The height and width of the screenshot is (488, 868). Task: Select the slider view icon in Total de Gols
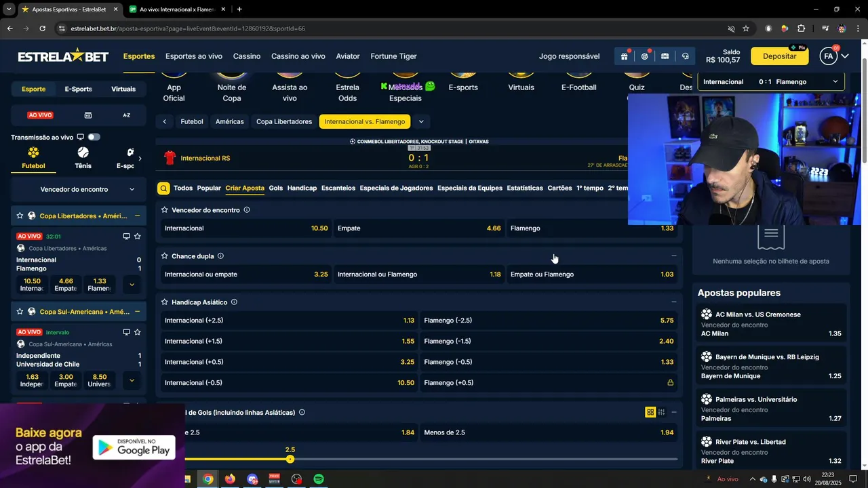661,412
